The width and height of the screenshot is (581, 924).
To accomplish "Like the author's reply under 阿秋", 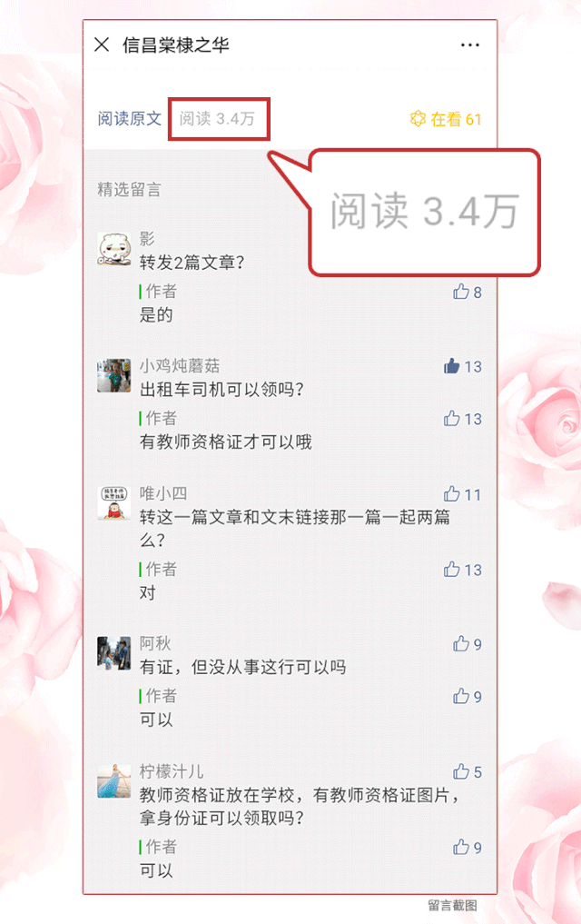I will [461, 696].
